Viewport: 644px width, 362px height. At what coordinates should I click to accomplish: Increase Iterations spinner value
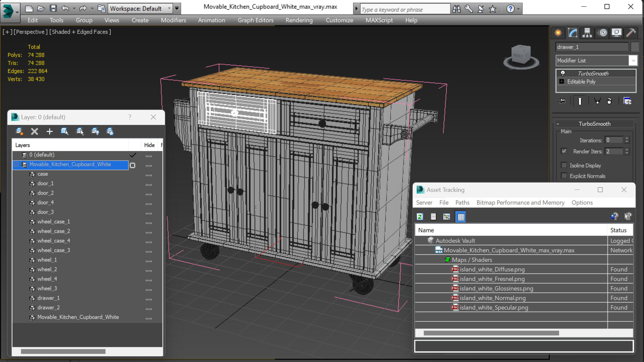pos(627,138)
